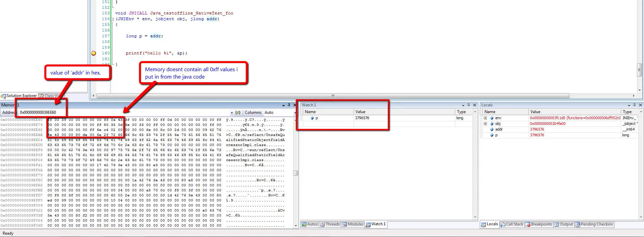Click the Watch 1 scroll down arrow
This screenshot has height=237, width=644.
tap(475, 217)
